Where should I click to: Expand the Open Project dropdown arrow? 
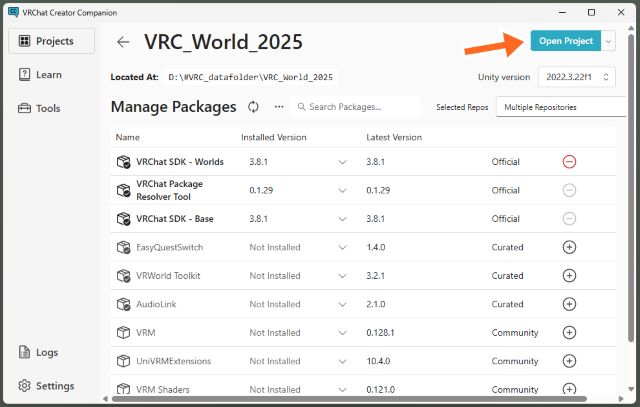(x=608, y=41)
